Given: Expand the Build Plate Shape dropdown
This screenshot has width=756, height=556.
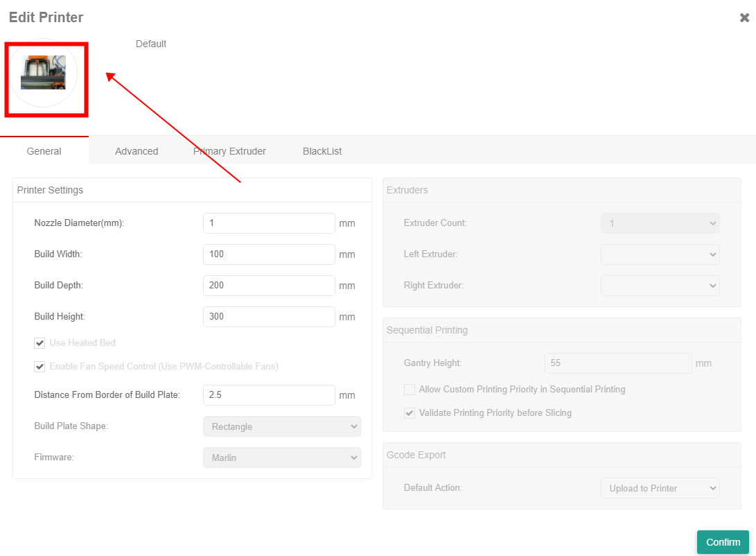Looking at the screenshot, I should tap(281, 426).
